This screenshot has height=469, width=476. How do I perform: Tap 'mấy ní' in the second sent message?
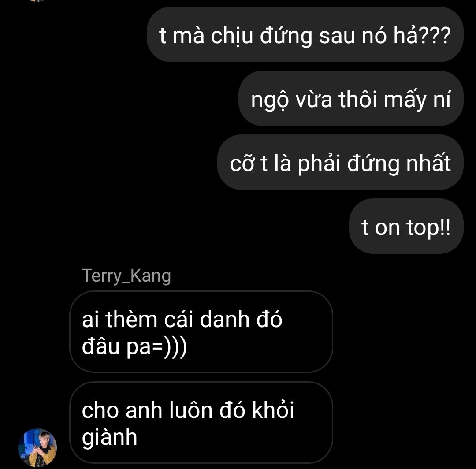417,99
